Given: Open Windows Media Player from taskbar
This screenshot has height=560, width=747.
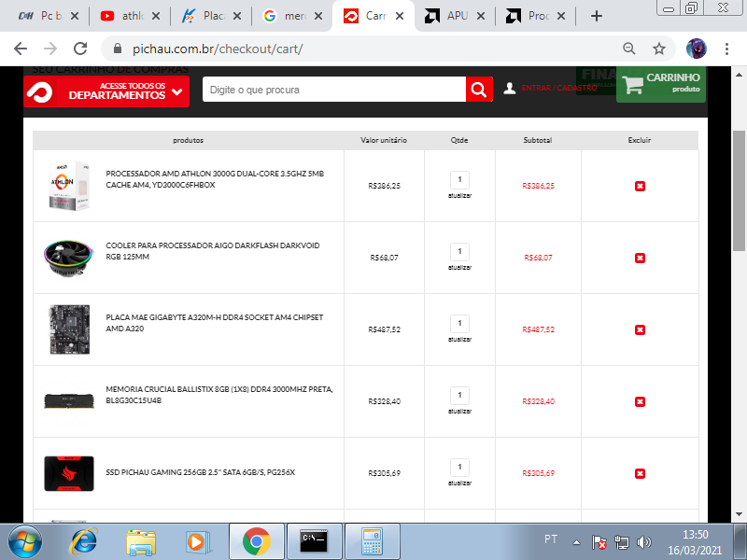Looking at the screenshot, I should [198, 542].
